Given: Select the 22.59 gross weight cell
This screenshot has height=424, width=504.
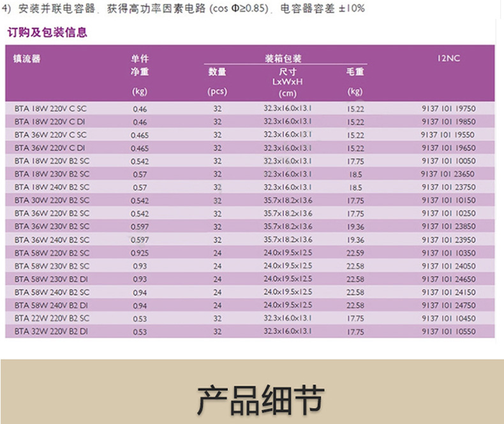Looking at the screenshot, I should pos(355,253).
